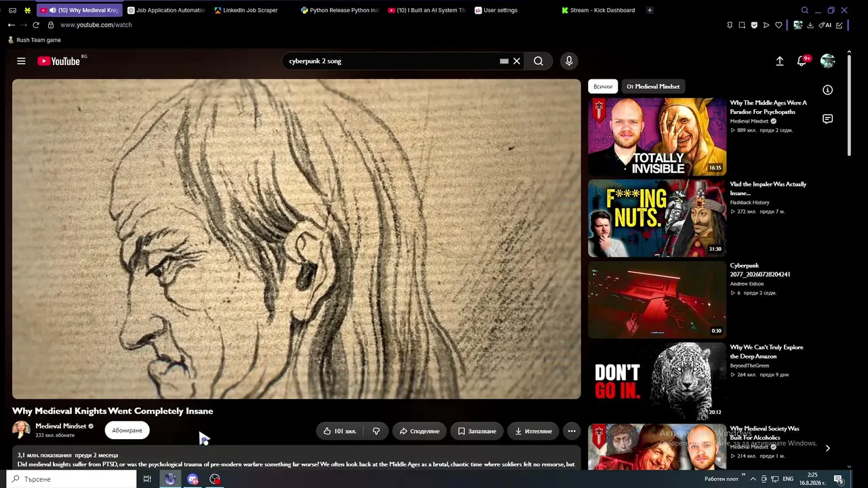Reload the page in the browser
The image size is (868, 488).
(x=36, y=25)
